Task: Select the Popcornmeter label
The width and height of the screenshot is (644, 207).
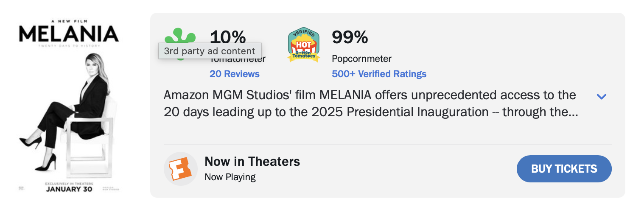Action: pyautogui.click(x=361, y=59)
